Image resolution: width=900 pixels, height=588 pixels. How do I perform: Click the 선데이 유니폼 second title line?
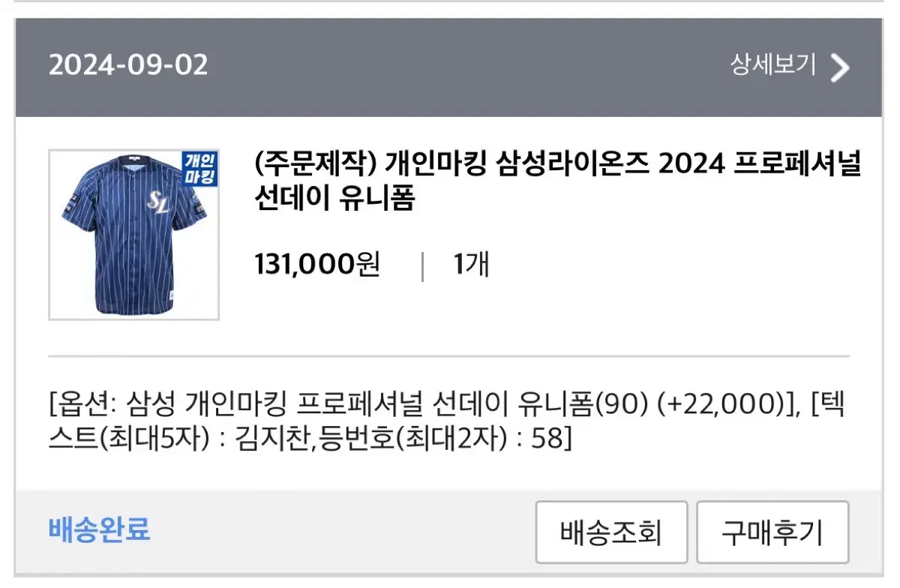[334, 199]
